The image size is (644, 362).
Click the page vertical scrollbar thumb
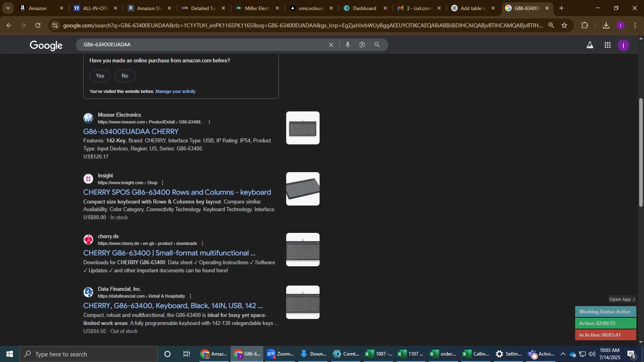pos(641,152)
